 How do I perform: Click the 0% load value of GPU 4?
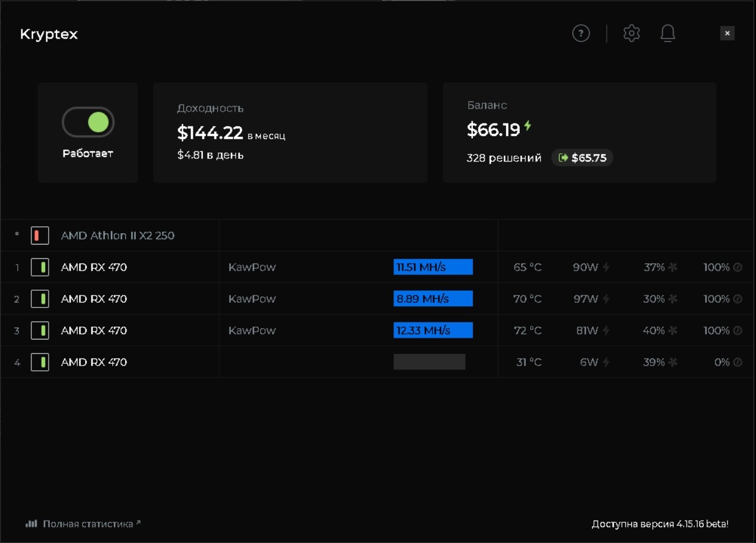point(722,362)
